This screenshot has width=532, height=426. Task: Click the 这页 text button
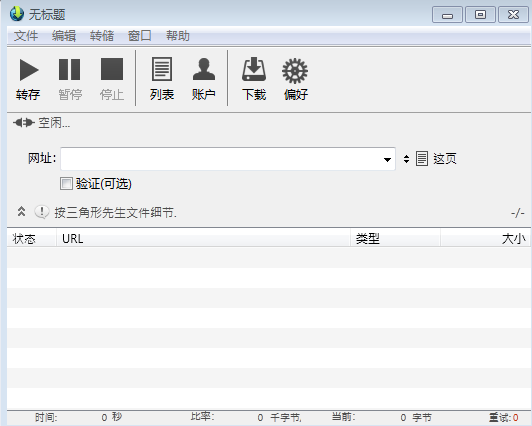click(445, 159)
